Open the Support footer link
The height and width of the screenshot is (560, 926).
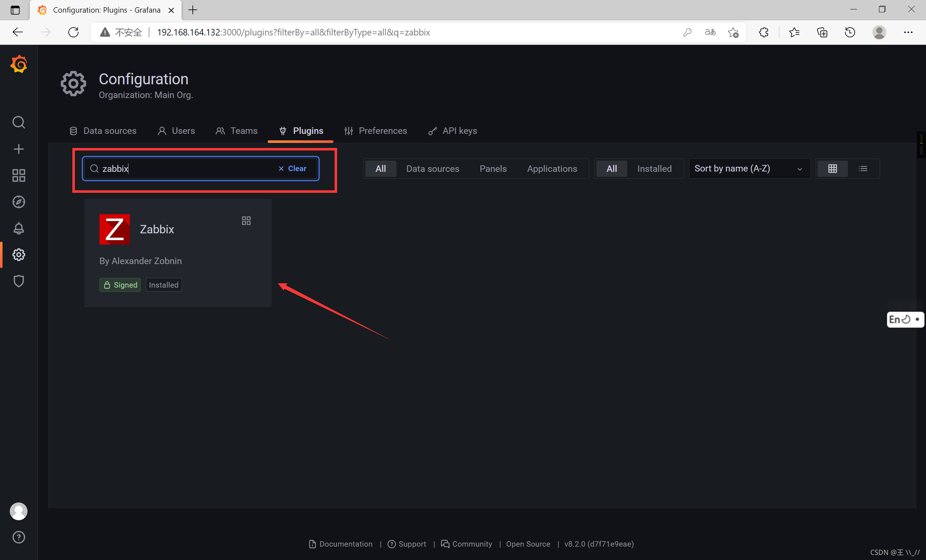pos(407,544)
